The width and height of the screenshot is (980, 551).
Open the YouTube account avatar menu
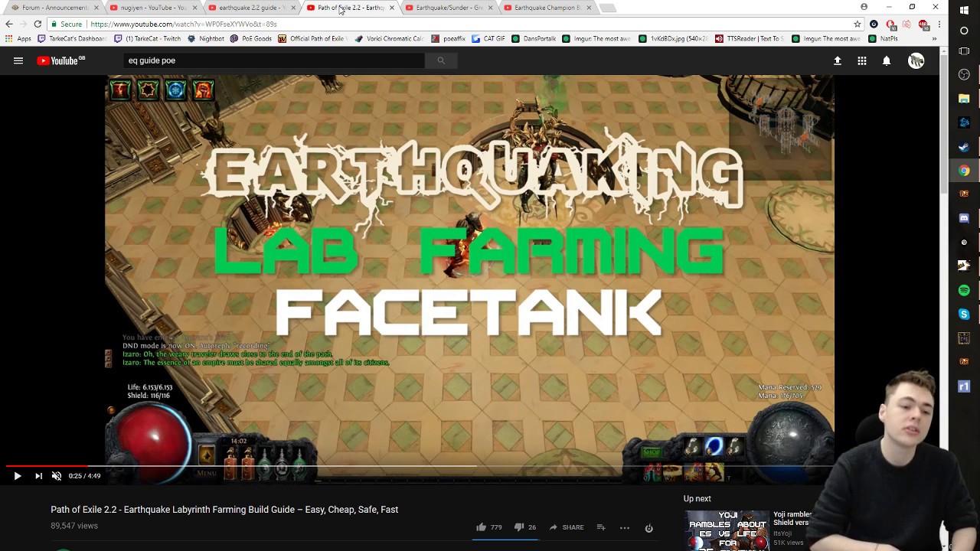coord(916,60)
